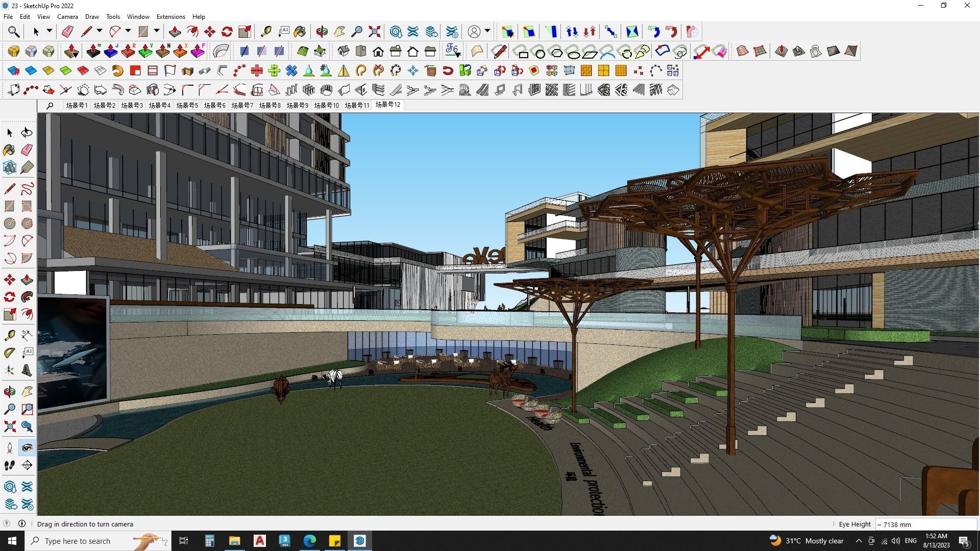Expand the Arc tool dropdown arrow
The width and height of the screenshot is (980, 551).
pos(128,31)
